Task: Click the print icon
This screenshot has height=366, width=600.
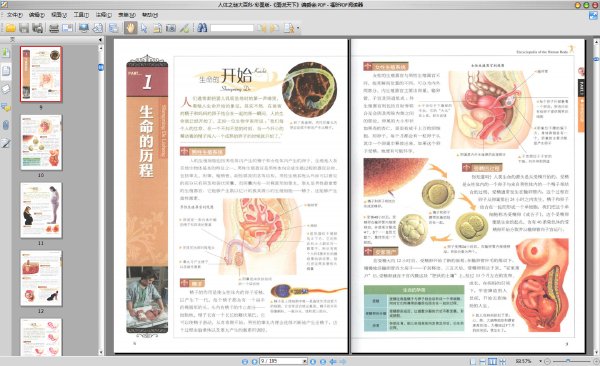Action: point(54,28)
